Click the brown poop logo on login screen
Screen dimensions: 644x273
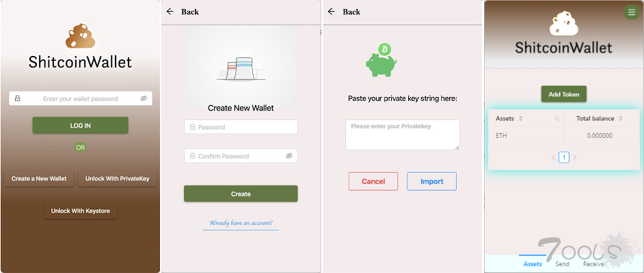(81, 35)
